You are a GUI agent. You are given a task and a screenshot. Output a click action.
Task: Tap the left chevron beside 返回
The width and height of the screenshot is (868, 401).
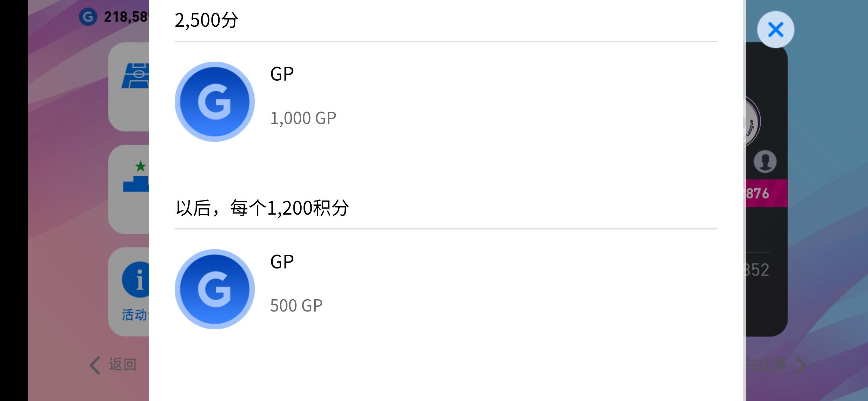tap(95, 365)
